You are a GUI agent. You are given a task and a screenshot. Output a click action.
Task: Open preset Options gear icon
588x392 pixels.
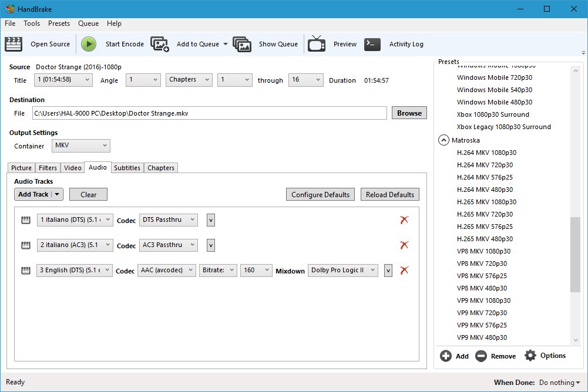[x=530, y=356]
